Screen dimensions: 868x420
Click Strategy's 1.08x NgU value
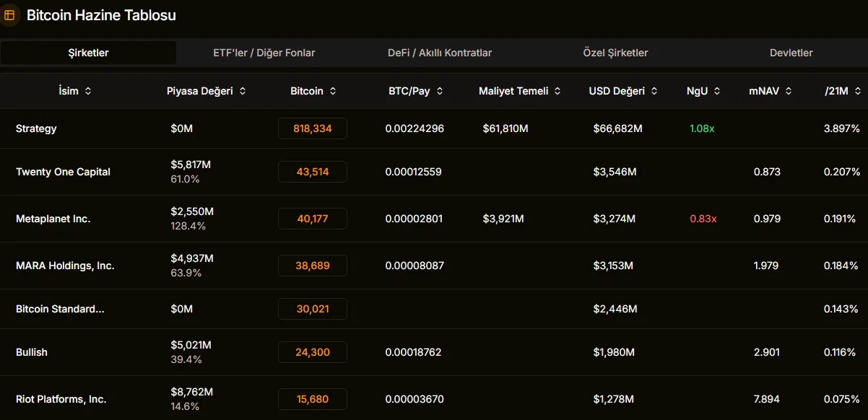tap(703, 128)
